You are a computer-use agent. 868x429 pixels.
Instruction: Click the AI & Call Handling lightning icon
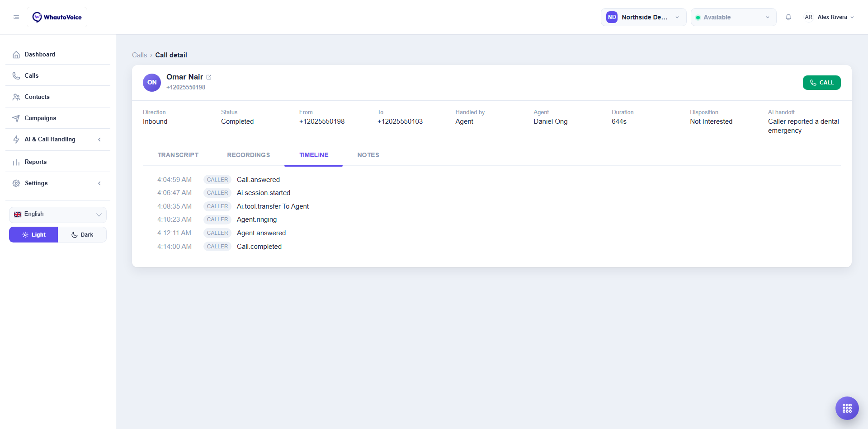16,140
